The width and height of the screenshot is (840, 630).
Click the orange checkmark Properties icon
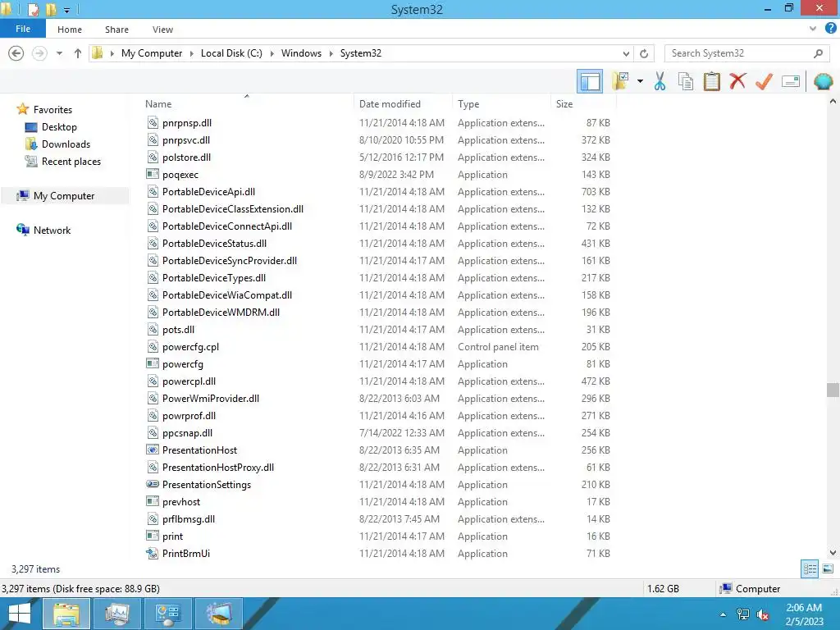764,81
